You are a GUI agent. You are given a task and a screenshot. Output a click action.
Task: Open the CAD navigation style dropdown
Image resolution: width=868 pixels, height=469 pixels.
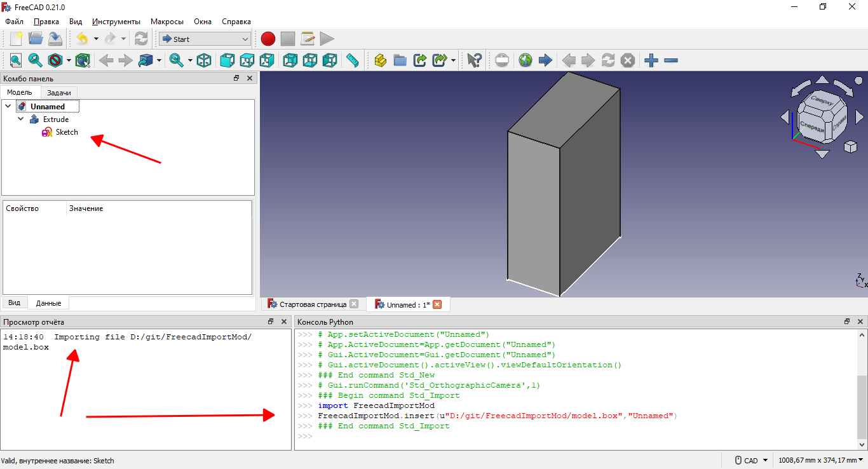point(750,460)
